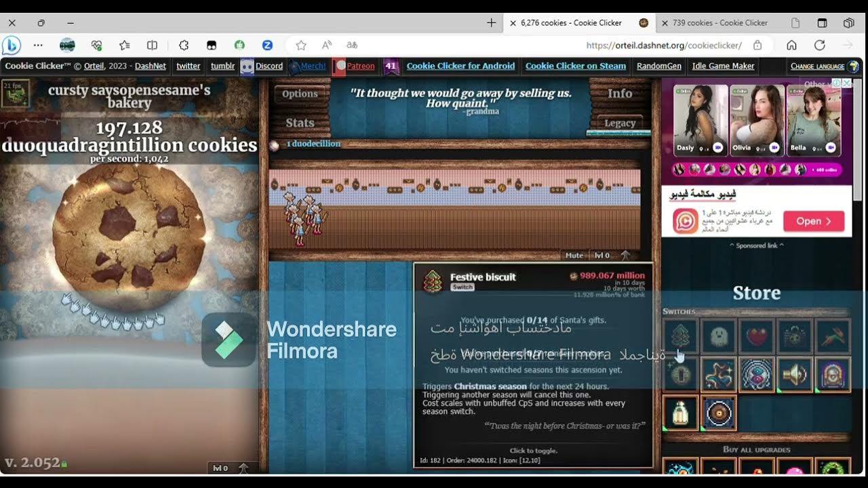Click the Bing Copilot icon
The height and width of the screenshot is (488, 868).
12,45
